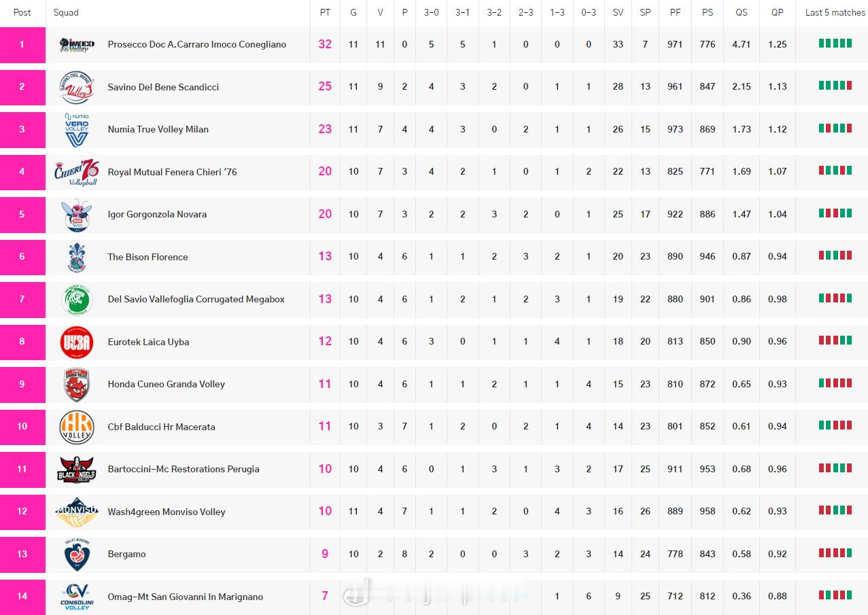The height and width of the screenshot is (615, 868).
Task: Open Savino Del Bene Scandicci team page
Action: click(163, 87)
